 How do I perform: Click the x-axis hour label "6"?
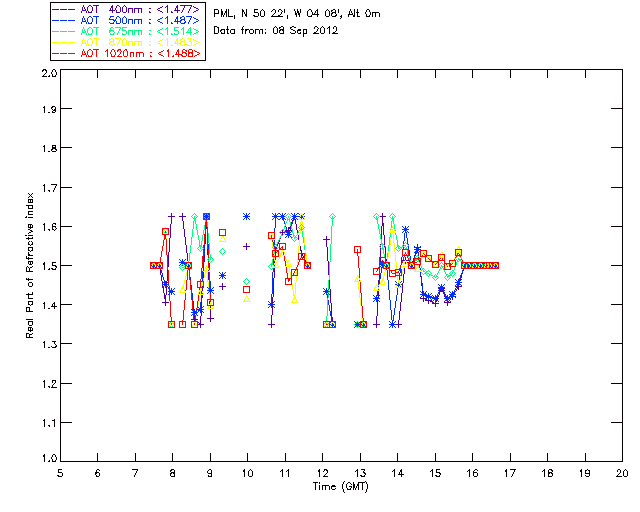98,473
